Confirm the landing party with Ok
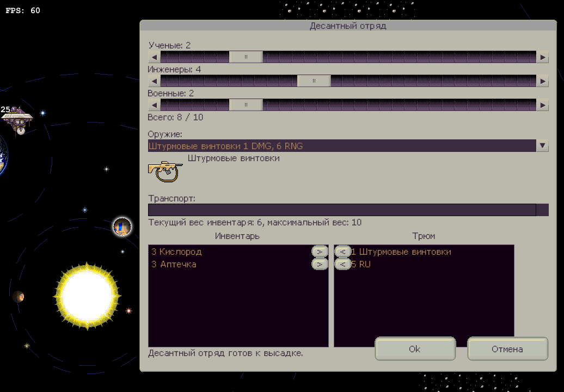 415,348
